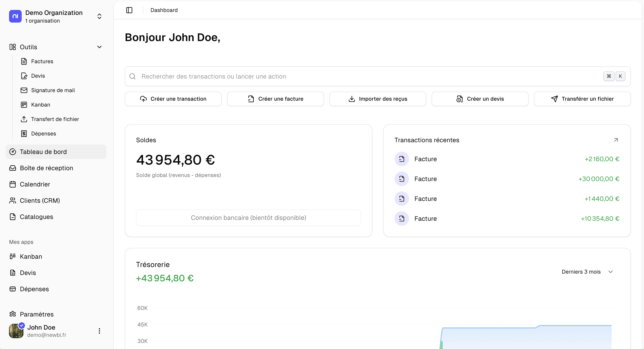
Task: Open Derniers 3 mois period dropdown
Action: point(587,272)
